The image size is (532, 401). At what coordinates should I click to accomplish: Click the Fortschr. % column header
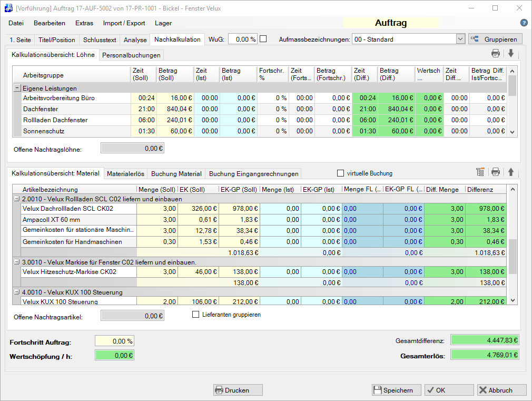click(273, 74)
